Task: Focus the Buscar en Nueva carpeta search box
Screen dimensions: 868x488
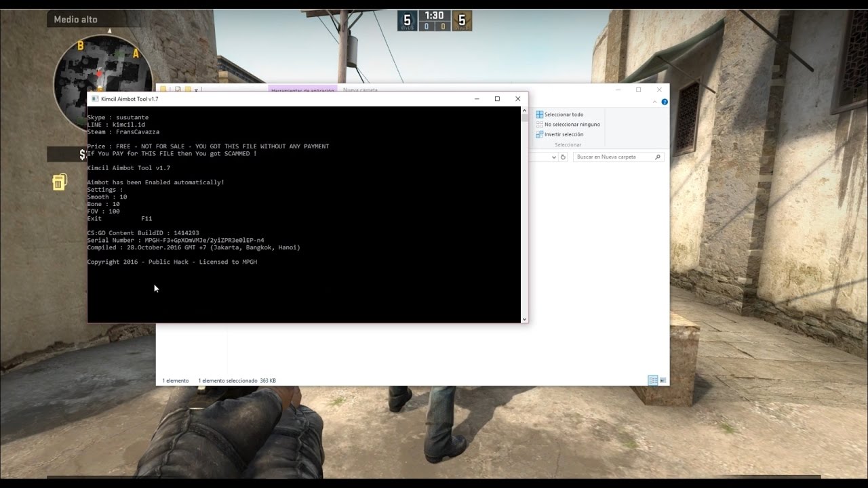Action: 618,157
